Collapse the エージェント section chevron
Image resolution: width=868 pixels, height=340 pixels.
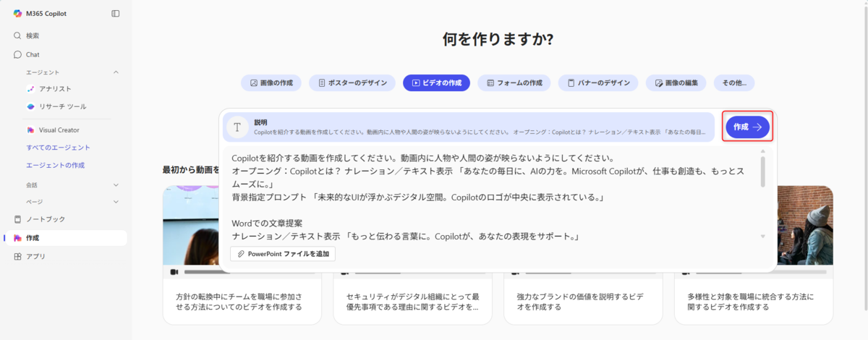pyautogui.click(x=116, y=72)
